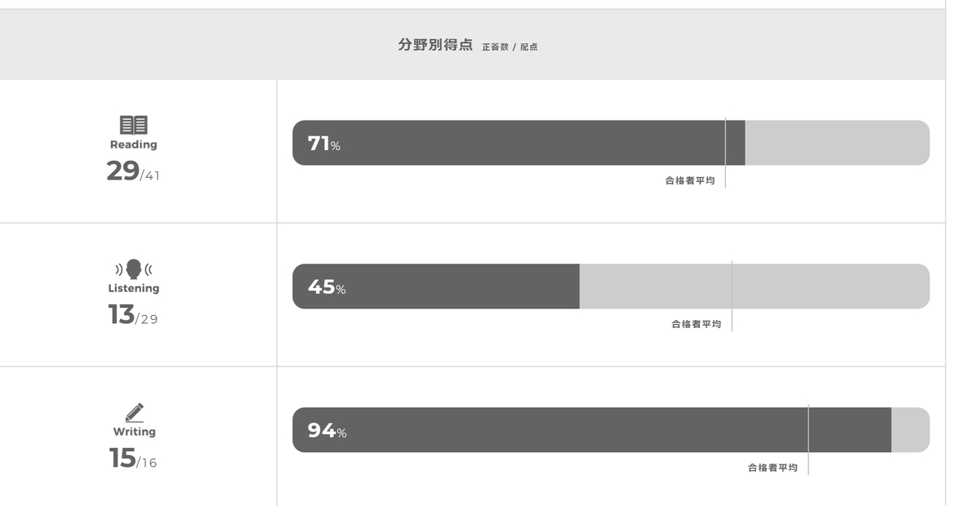
Task: Click 合格者平均 marker under Listening bar
Action: (697, 324)
